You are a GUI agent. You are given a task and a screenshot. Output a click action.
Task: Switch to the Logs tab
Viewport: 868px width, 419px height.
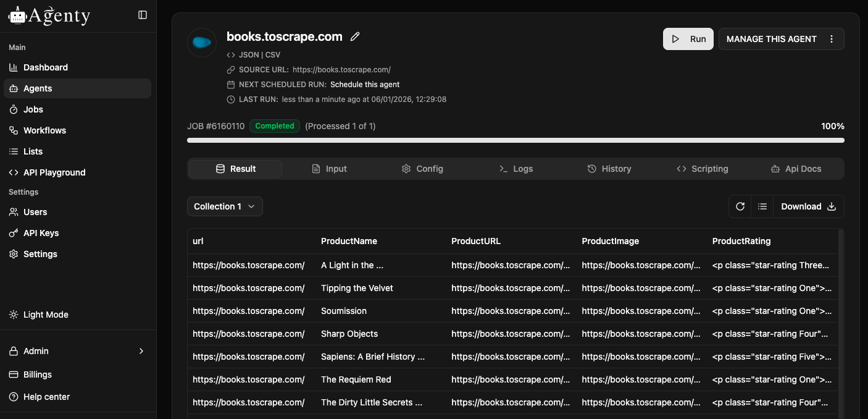[x=515, y=169]
